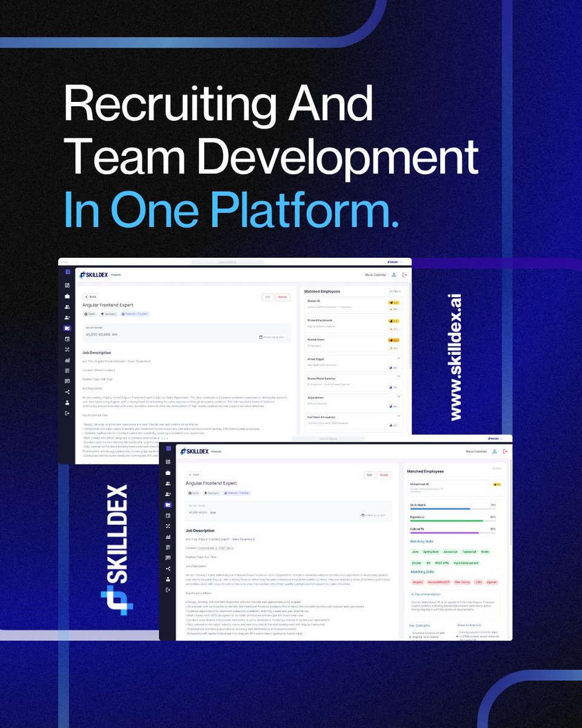
Task: Open dashboard icon in lower window sidebar
Action: pos(168,462)
